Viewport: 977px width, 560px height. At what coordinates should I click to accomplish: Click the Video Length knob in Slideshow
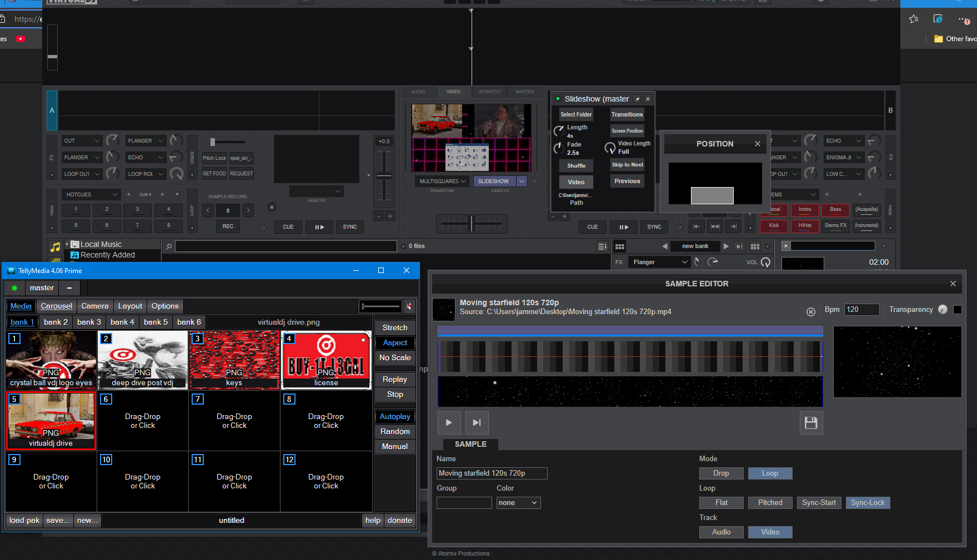coord(610,148)
